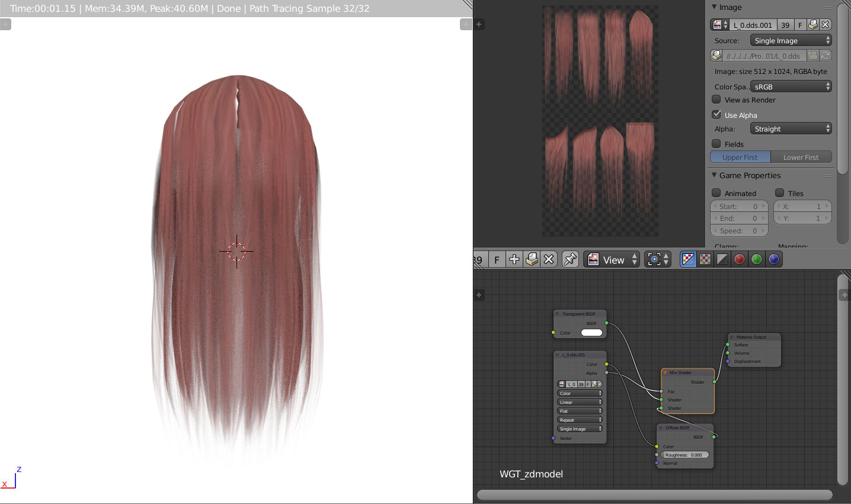
Task: Enable the View as Render checkbox
Action: tap(716, 99)
